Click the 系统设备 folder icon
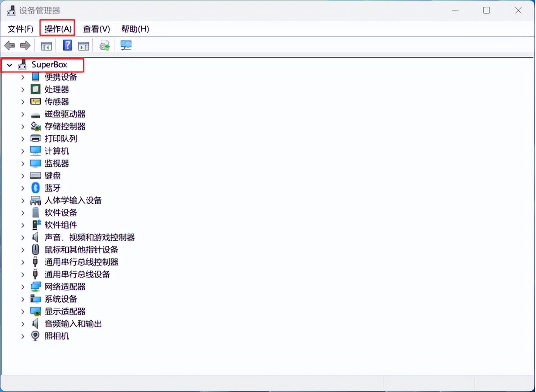Screen dimensions: 536x392 [x=36, y=299]
